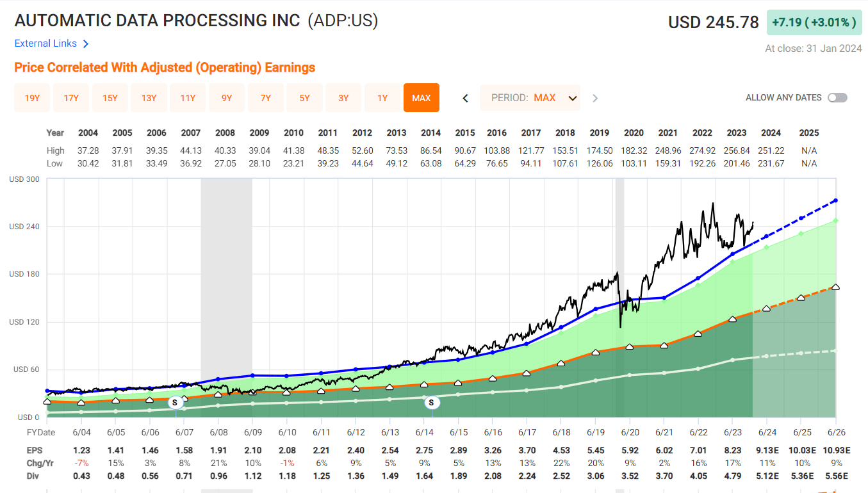Click the left chevron beside the MAX button
Image resolution: width=868 pixels, height=493 pixels.
pyautogui.click(x=465, y=98)
